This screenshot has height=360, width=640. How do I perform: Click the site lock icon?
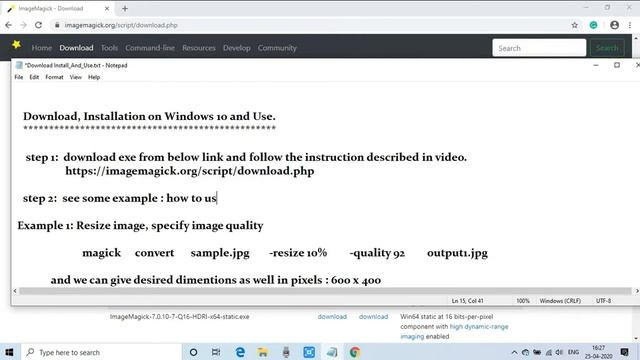[57, 25]
